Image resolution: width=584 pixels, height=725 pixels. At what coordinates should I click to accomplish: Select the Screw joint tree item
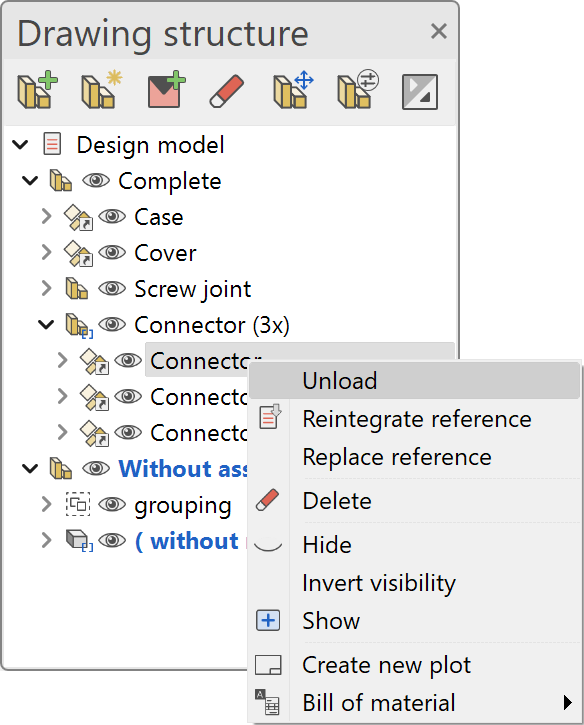tap(192, 289)
